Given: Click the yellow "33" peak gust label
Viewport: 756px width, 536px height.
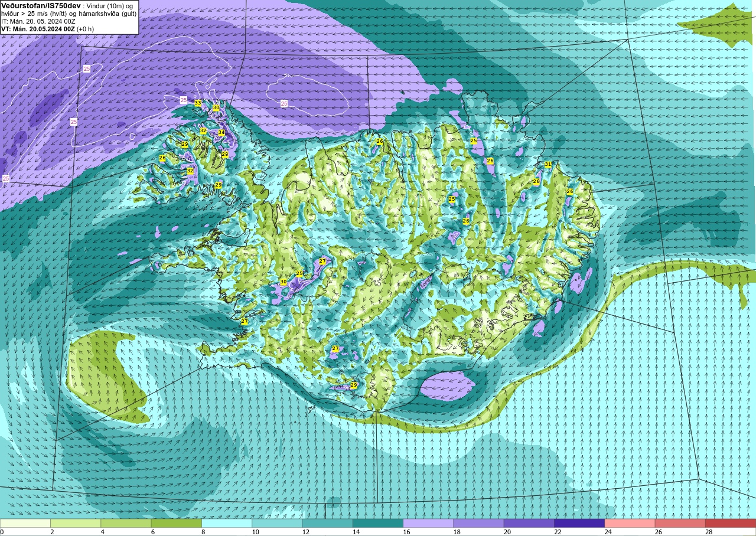Looking at the screenshot, I should [x=198, y=103].
